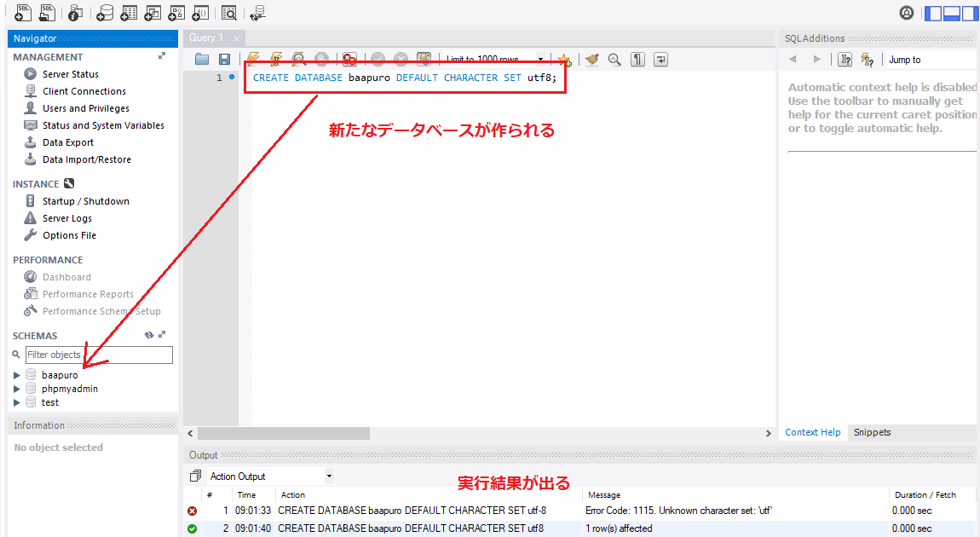Screen dimensions: 980x537
Task: Toggle auto-commit mode
Action: point(424,60)
